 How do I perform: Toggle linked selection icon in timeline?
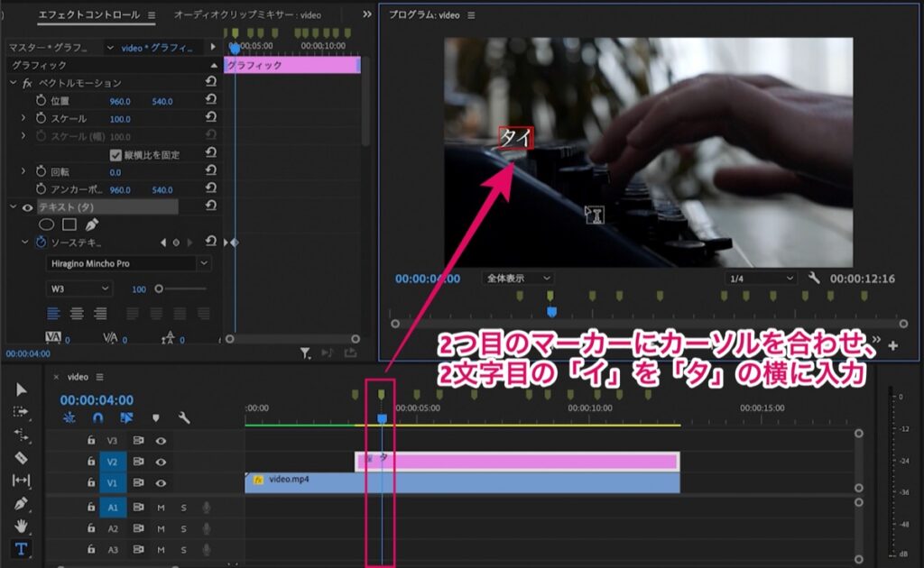pyautogui.click(x=126, y=418)
